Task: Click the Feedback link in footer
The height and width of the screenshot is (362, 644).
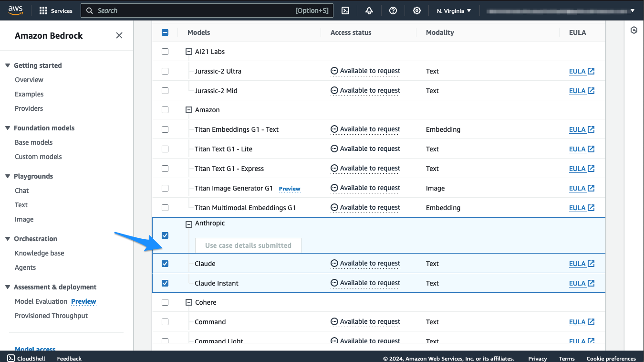Action: click(x=69, y=358)
